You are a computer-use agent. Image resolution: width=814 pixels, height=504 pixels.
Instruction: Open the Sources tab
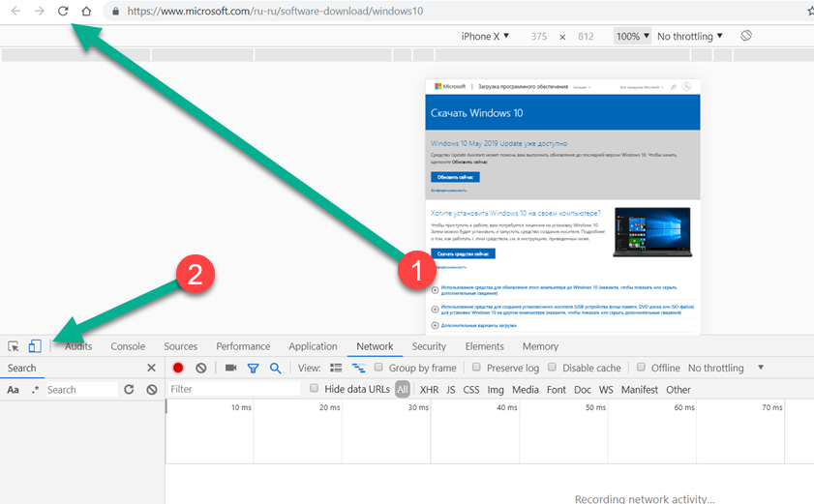(x=181, y=346)
